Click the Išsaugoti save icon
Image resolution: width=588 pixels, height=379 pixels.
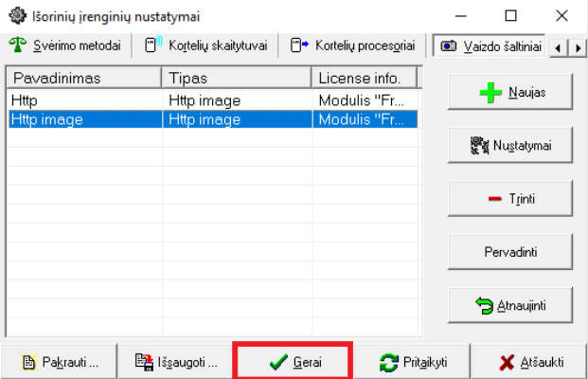pyautogui.click(x=144, y=362)
